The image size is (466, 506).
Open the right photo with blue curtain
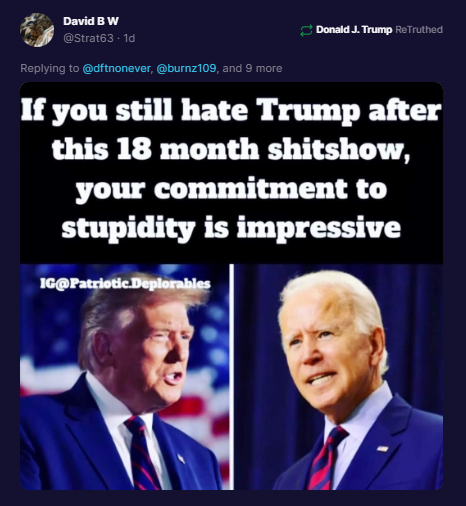click(x=339, y=377)
